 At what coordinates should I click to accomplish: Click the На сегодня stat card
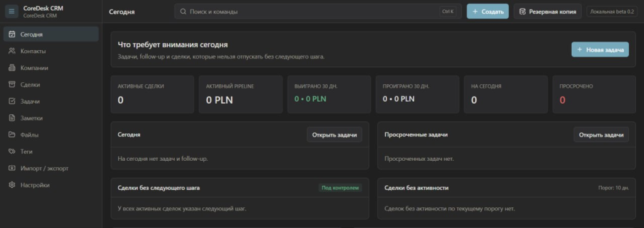click(x=506, y=94)
